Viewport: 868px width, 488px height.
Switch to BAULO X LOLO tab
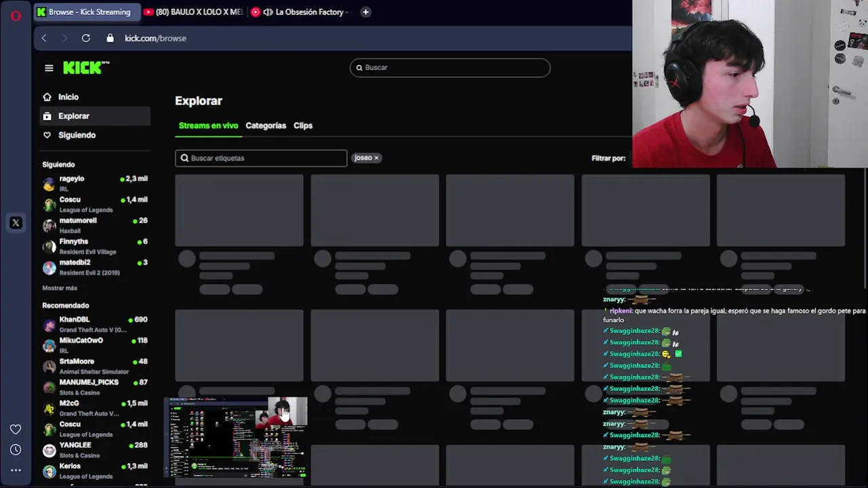[193, 12]
